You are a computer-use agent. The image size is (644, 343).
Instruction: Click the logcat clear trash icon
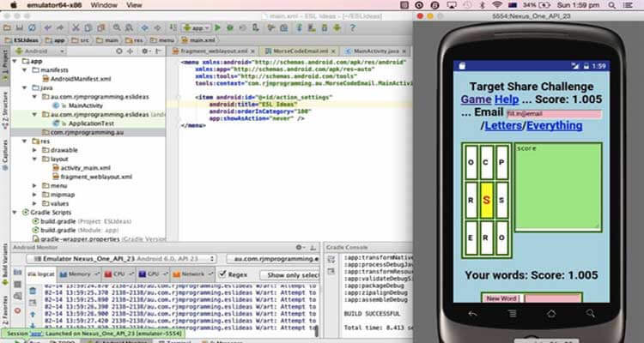33,291
